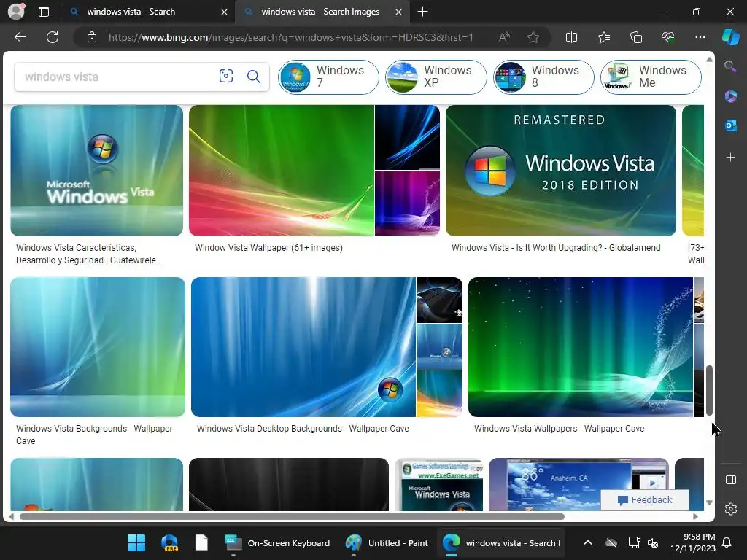Open a new tab with plus button
The width and height of the screenshot is (747, 560).
point(422,12)
